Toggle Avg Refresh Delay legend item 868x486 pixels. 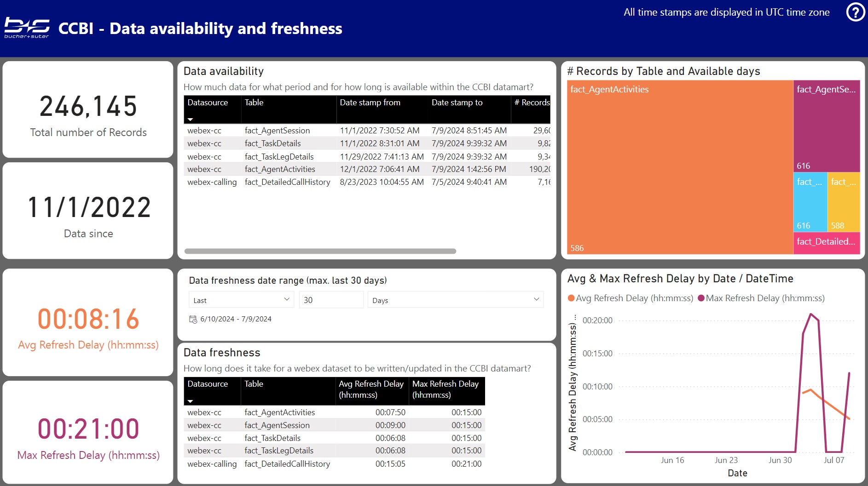click(631, 298)
